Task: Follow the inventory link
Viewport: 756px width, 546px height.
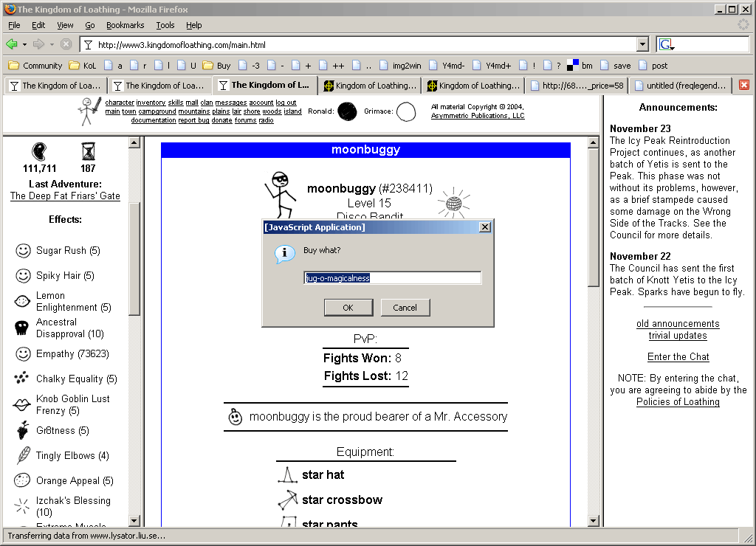Action: pyautogui.click(x=151, y=103)
